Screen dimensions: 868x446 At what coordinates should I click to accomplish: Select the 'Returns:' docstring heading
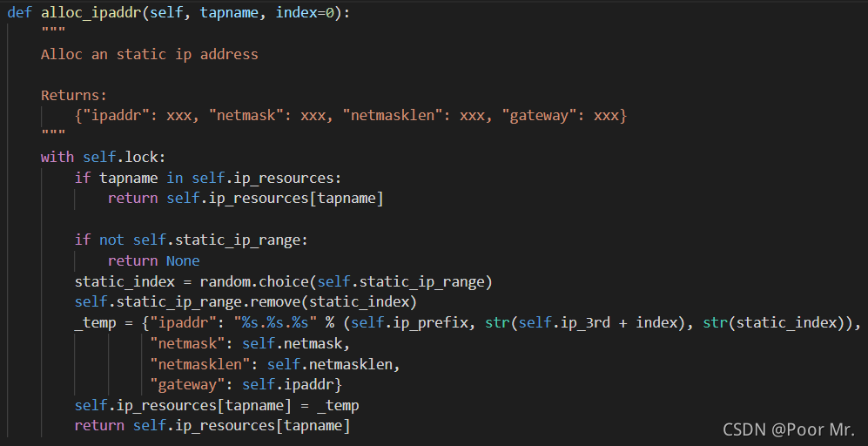pyautogui.click(x=74, y=95)
